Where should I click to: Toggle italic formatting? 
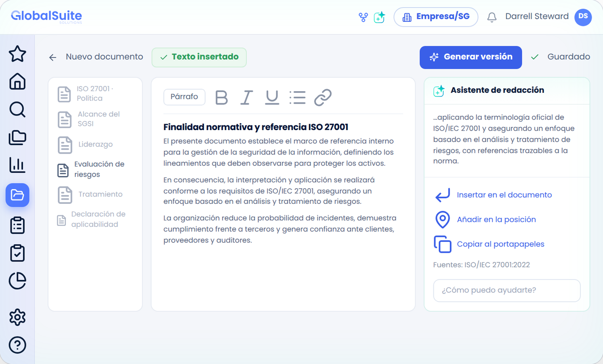pos(247,97)
